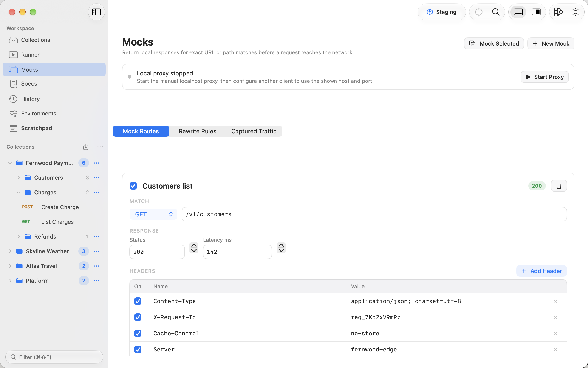Toggle the right panel layout icon
This screenshot has height=368, width=588.
536,12
